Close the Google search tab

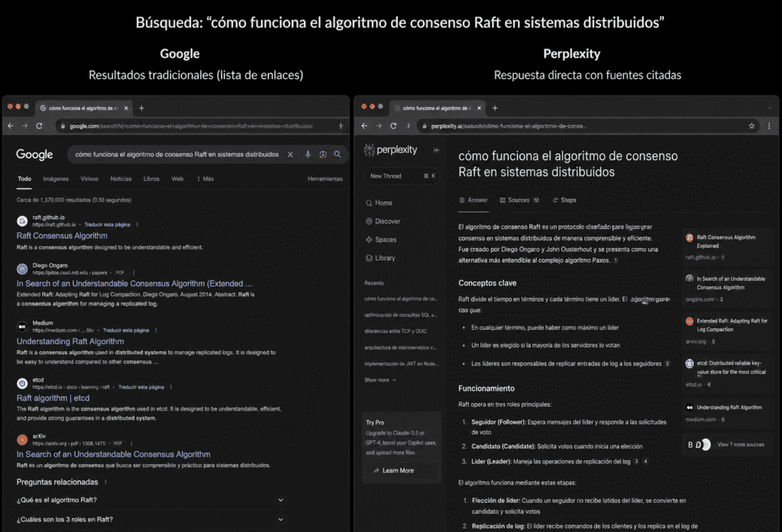[x=126, y=108]
